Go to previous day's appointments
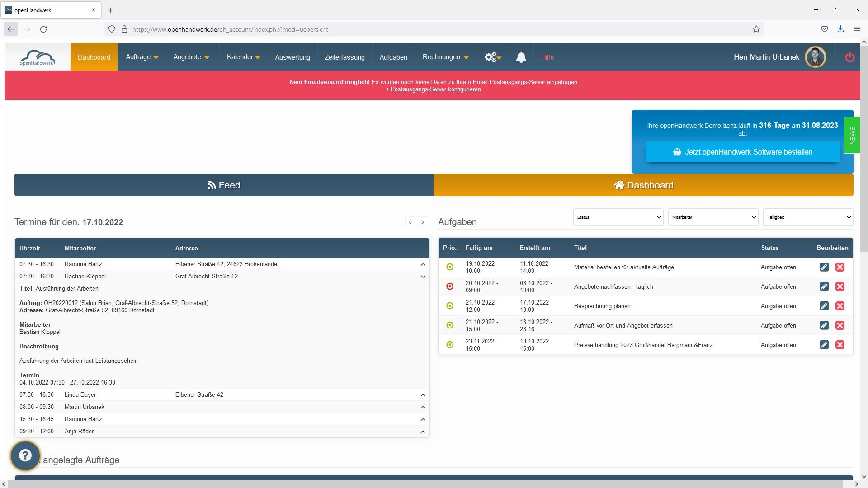This screenshot has width=868, height=488. [410, 222]
